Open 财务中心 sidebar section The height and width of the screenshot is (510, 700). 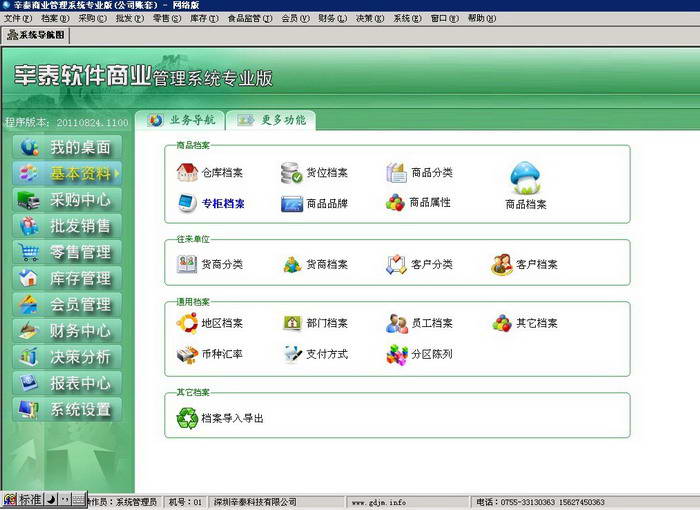67,331
